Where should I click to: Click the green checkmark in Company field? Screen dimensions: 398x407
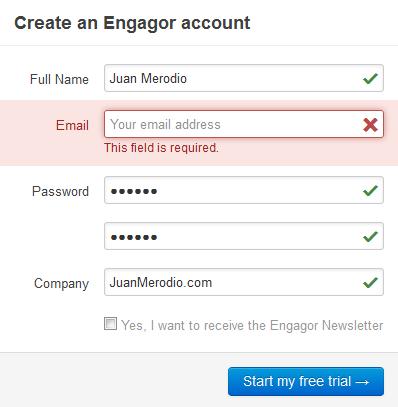[x=370, y=283]
